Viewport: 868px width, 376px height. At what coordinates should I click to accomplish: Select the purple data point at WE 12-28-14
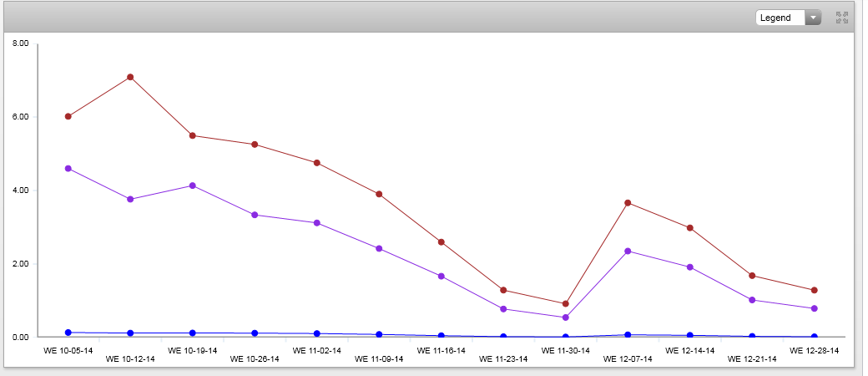coord(815,308)
